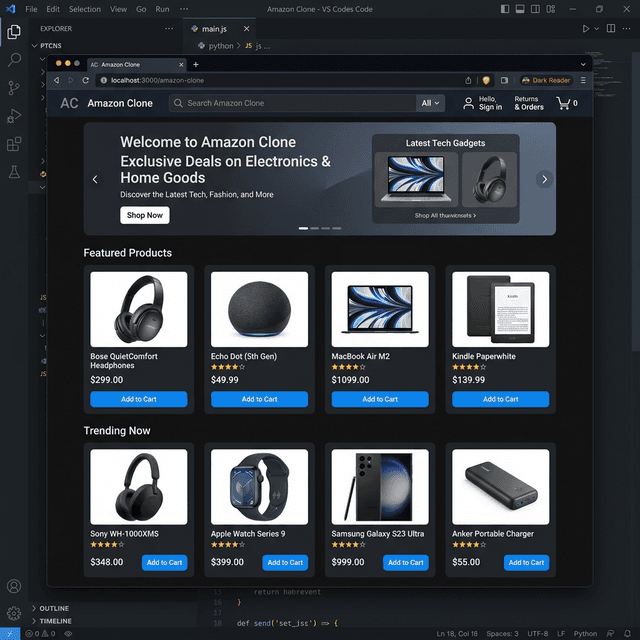
Task: Open the Explorer view in activity bar
Action: pos(14,32)
